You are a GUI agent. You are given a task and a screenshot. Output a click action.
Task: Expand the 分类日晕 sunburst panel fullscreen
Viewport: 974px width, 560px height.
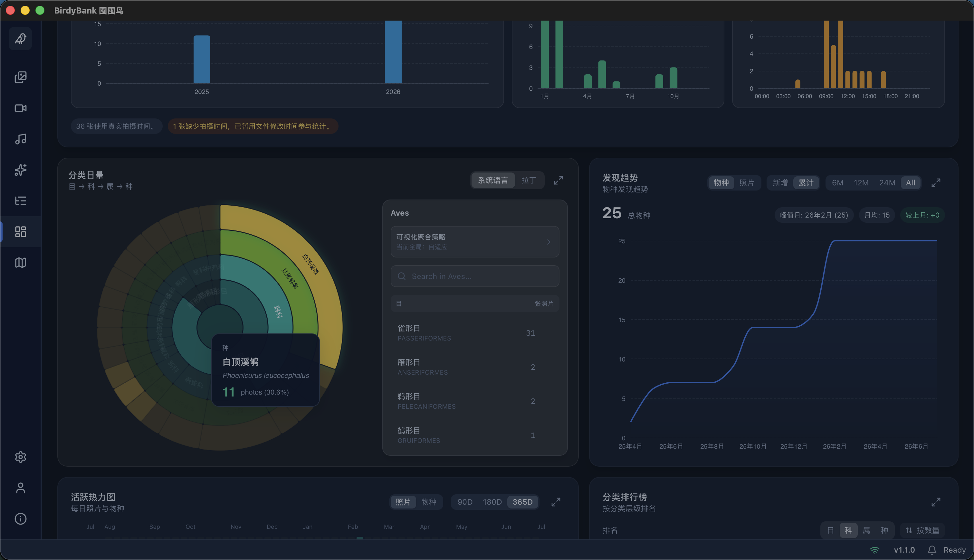click(x=559, y=180)
